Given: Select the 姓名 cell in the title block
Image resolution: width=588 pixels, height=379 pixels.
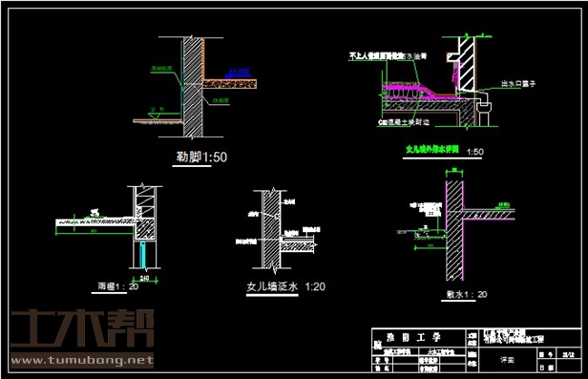Looking at the screenshot, I should (382, 368).
